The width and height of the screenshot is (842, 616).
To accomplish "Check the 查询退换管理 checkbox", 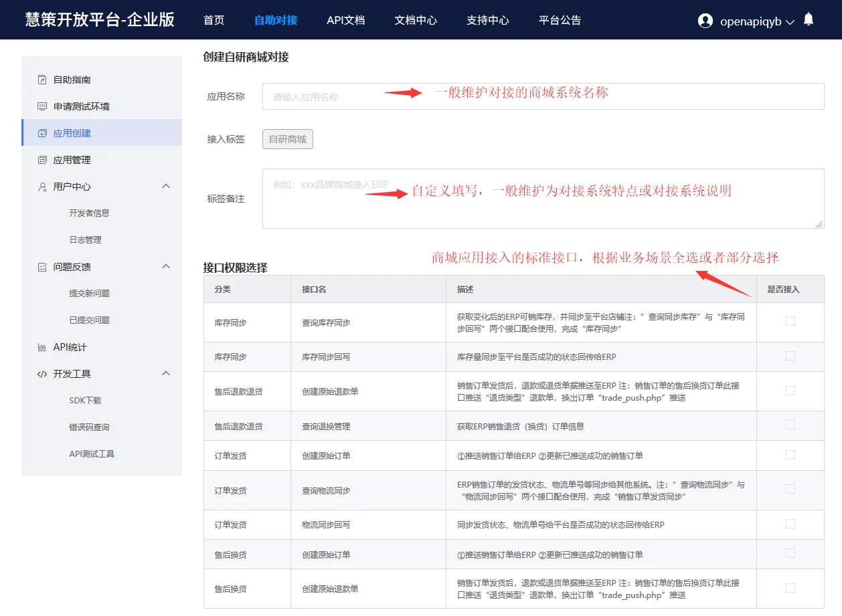I will tap(790, 425).
